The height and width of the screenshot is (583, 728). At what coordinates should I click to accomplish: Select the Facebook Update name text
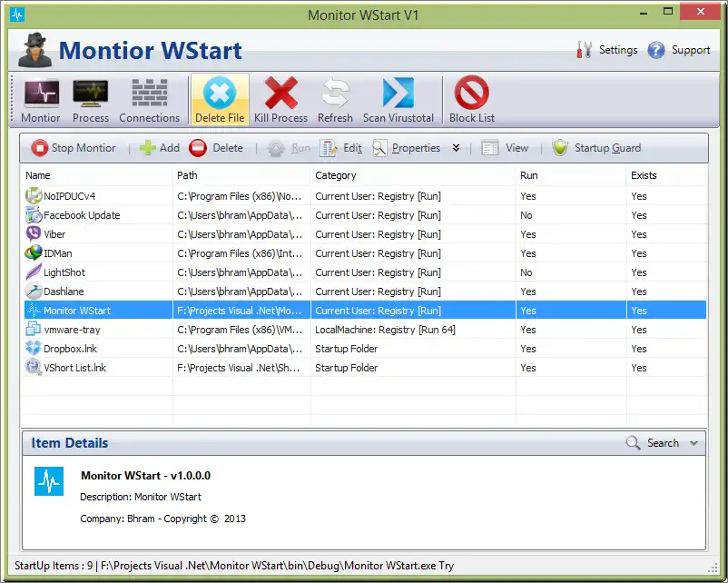(x=82, y=215)
